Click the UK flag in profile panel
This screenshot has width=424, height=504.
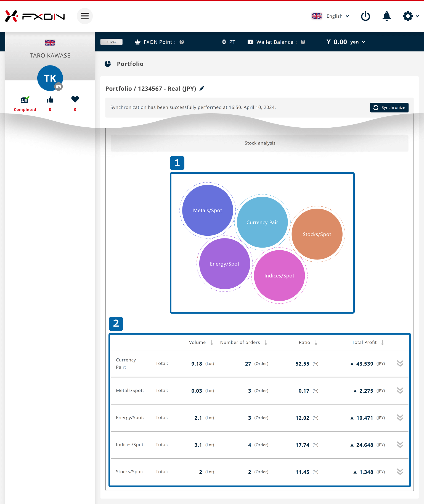(50, 43)
